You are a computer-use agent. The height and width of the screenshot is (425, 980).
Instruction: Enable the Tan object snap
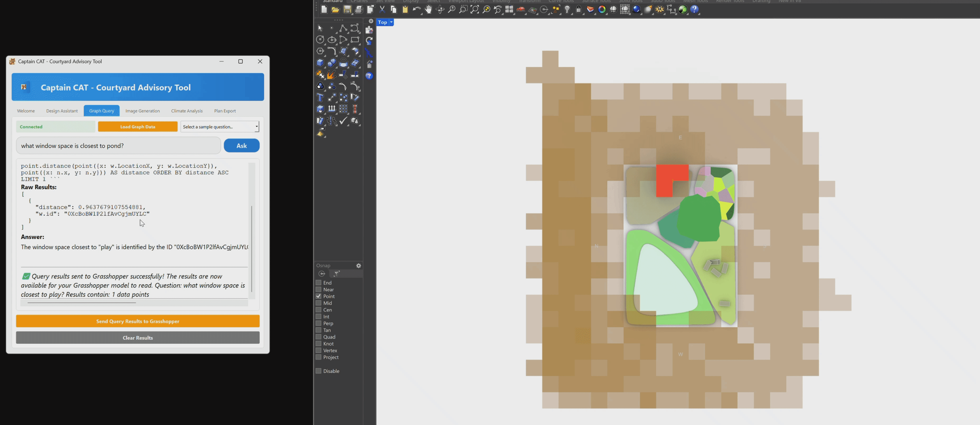pyautogui.click(x=318, y=330)
